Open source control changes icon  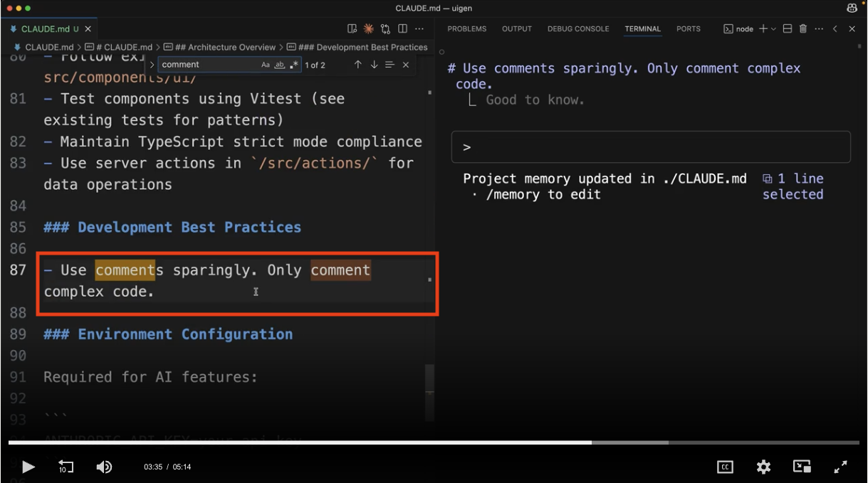point(385,29)
